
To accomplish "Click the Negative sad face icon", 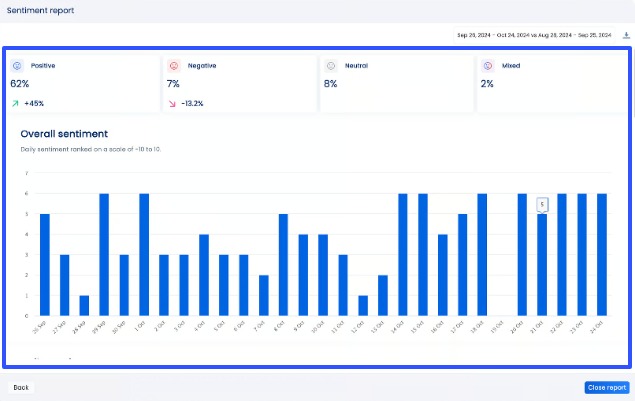I will [x=173, y=66].
